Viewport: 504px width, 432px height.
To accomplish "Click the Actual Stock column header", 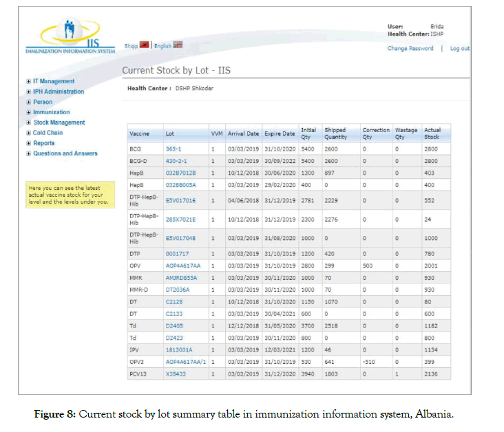I will (432, 133).
